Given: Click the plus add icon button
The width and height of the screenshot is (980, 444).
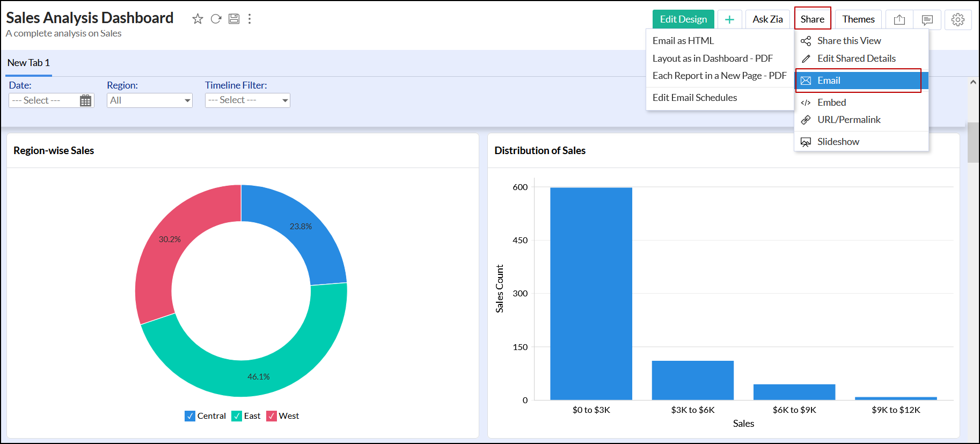Looking at the screenshot, I should coord(729,19).
